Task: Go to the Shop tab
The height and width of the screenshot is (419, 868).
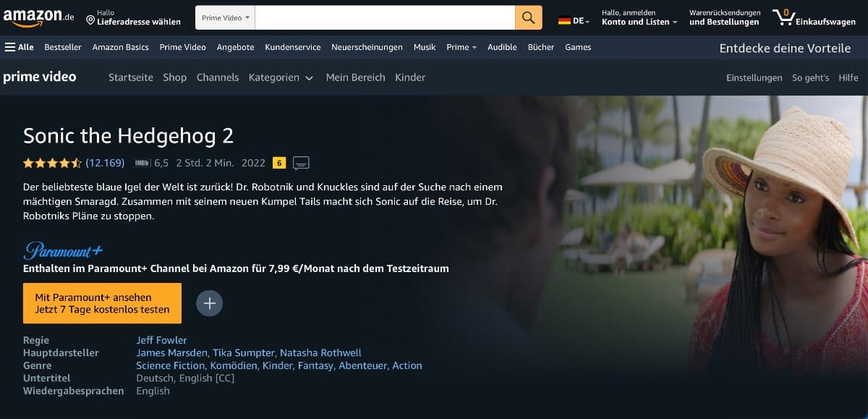Action: [175, 77]
